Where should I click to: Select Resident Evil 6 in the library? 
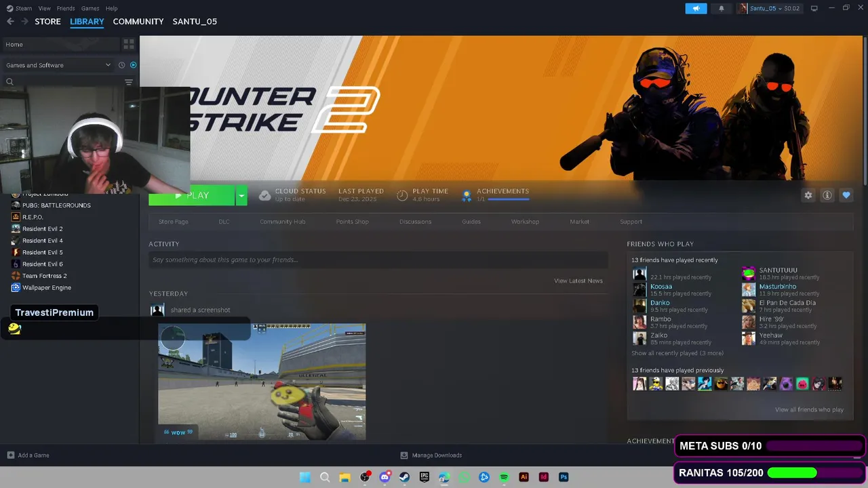[42, 264]
